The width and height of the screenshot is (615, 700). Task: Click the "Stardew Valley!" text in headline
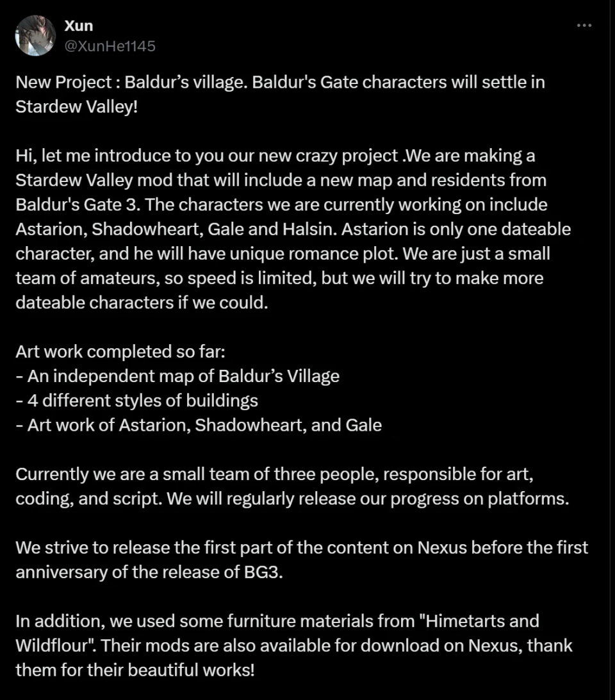pos(76,106)
